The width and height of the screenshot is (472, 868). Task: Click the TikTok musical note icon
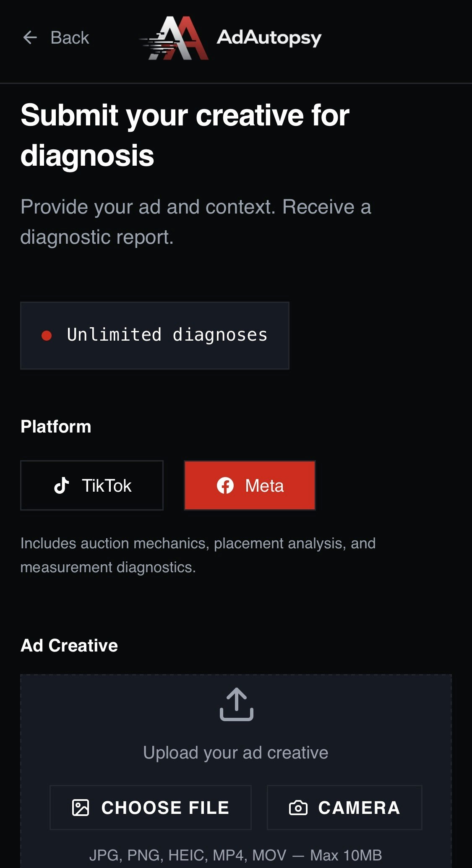pos(61,485)
